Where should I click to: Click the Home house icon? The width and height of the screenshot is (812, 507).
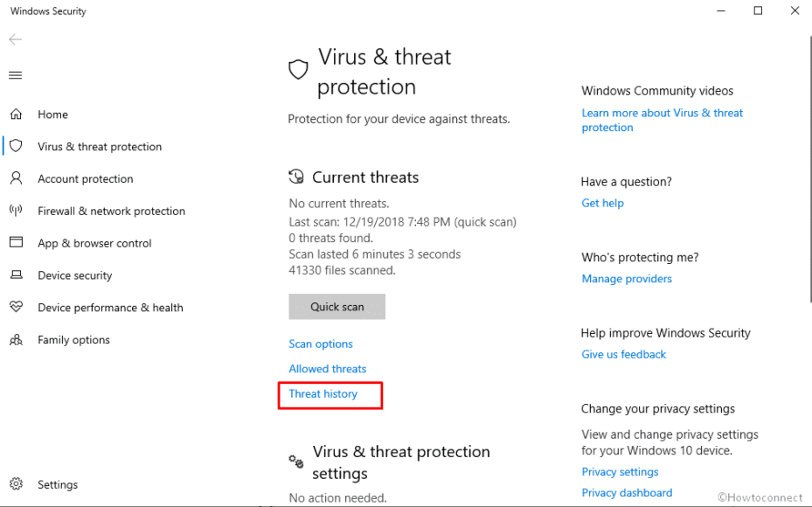point(16,114)
